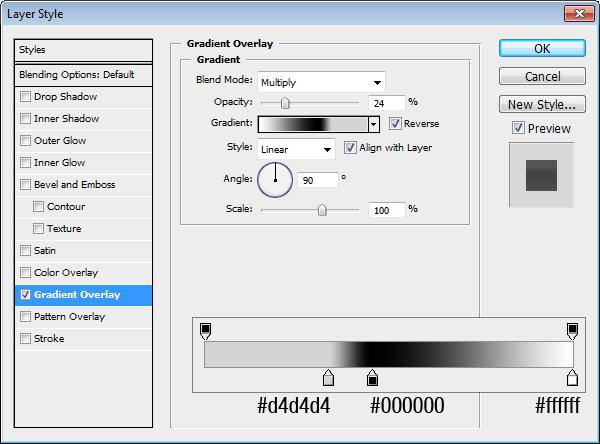Image resolution: width=600 pixels, height=444 pixels.
Task: Select the Styles list item
Action: tap(83, 50)
